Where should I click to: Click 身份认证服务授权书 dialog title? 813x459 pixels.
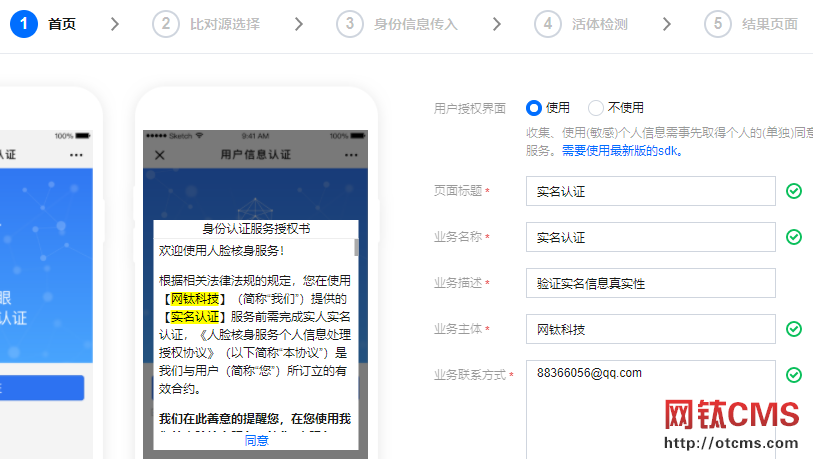pos(256,229)
